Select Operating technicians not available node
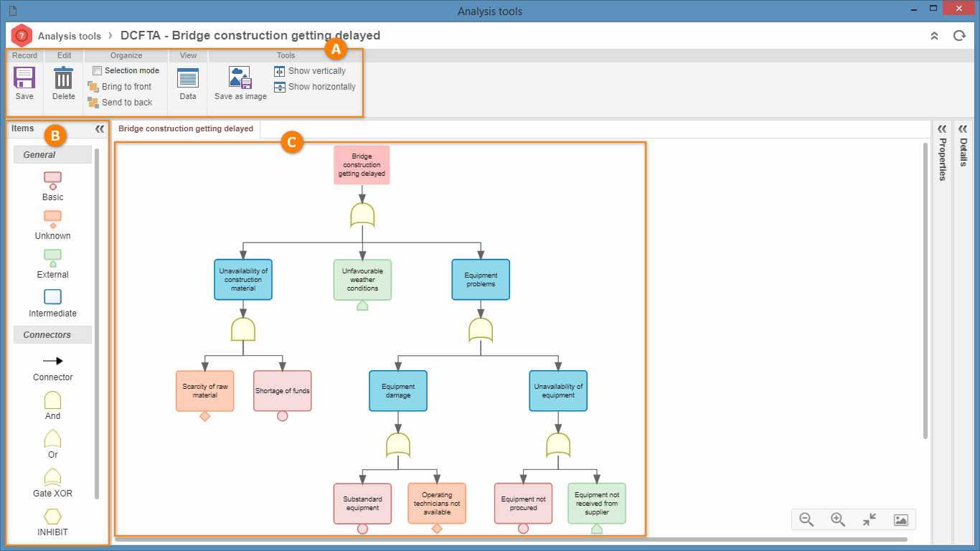Viewport: 980px width, 551px height. [437, 504]
